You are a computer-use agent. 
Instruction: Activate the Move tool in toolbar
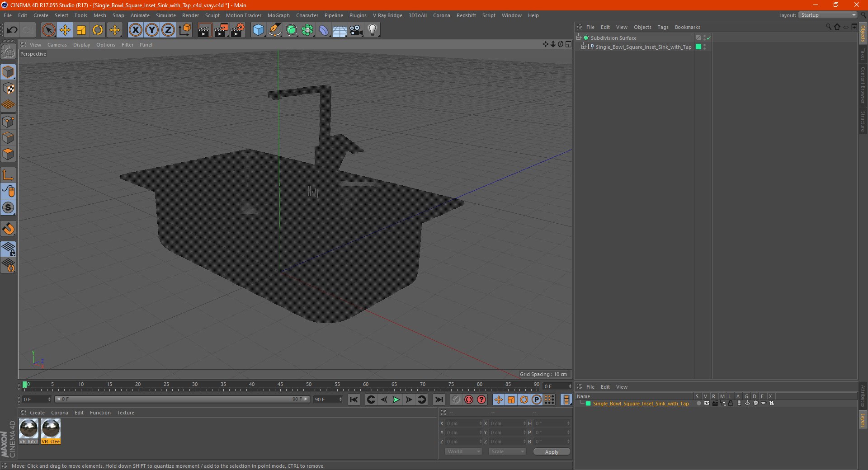(x=65, y=30)
